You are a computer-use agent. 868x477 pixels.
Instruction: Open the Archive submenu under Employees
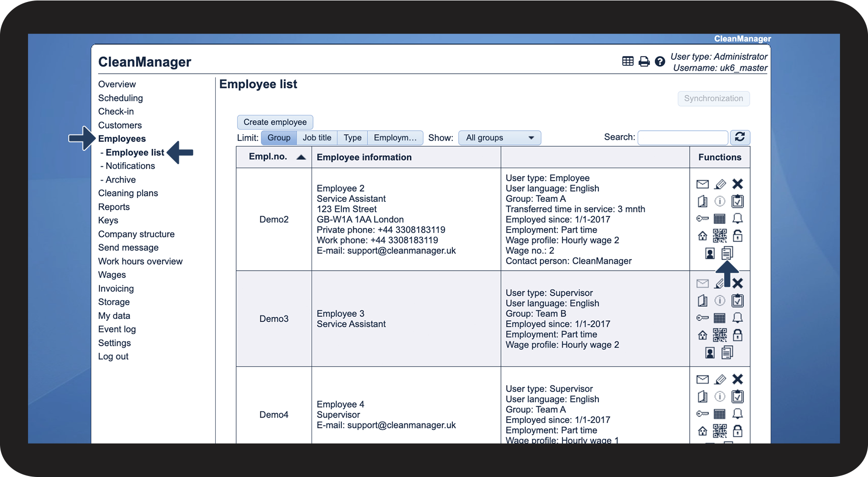[x=120, y=180]
